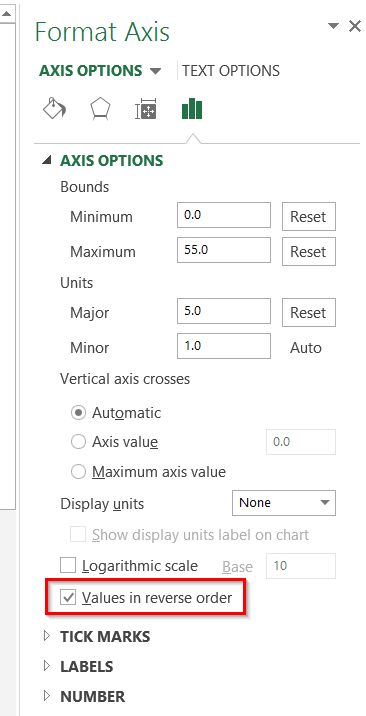
Task: Open the task pane options arrow
Action: click(334, 26)
